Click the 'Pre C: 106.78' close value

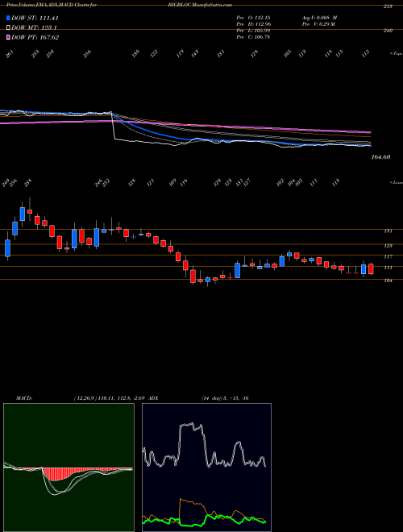coord(253,37)
